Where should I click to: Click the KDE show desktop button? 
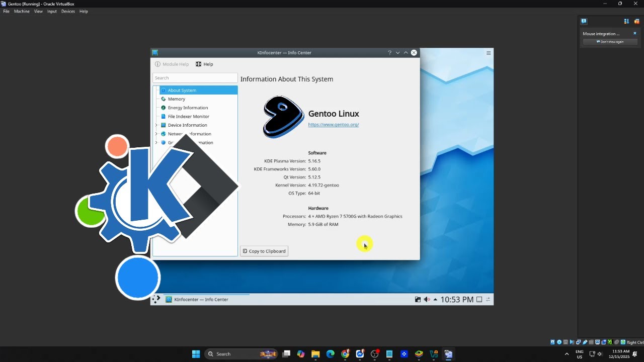click(x=479, y=300)
